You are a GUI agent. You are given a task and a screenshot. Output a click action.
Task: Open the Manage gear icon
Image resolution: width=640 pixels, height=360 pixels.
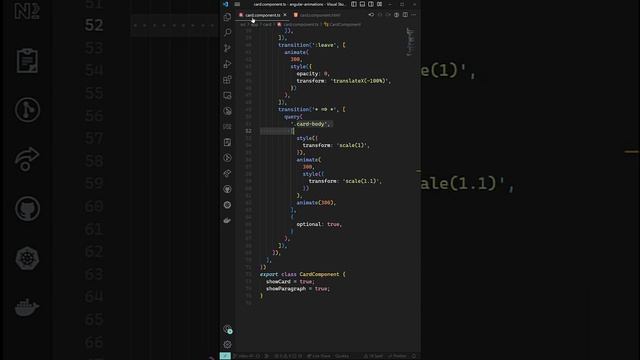point(227,344)
